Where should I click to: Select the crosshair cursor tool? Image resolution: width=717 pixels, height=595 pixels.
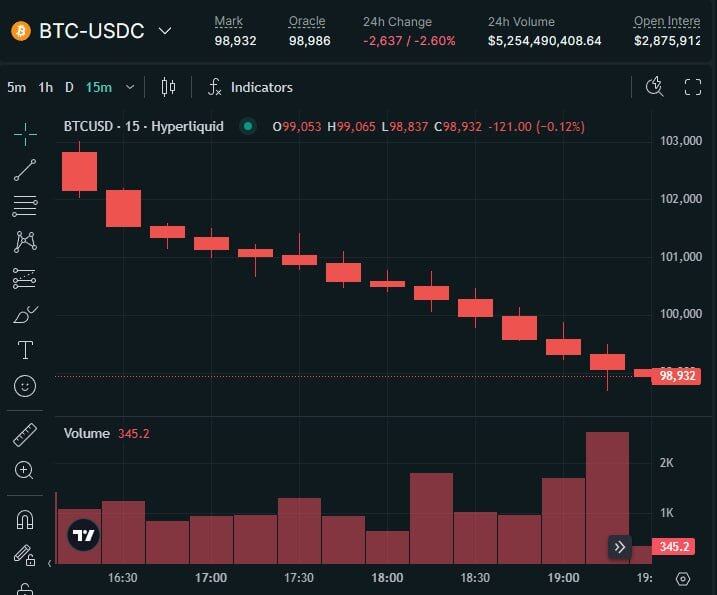tap(25, 131)
